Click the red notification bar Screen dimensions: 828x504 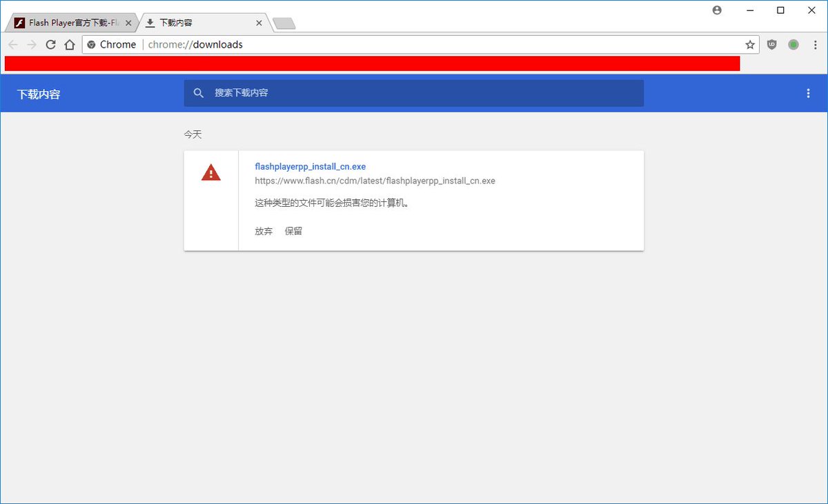click(x=373, y=63)
